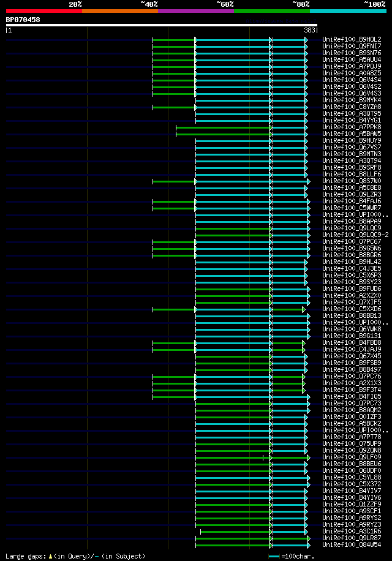This screenshot has width=392, height=561.
Task: Select the UniRef100_Q9LF09 label
Action: [x=352, y=457]
